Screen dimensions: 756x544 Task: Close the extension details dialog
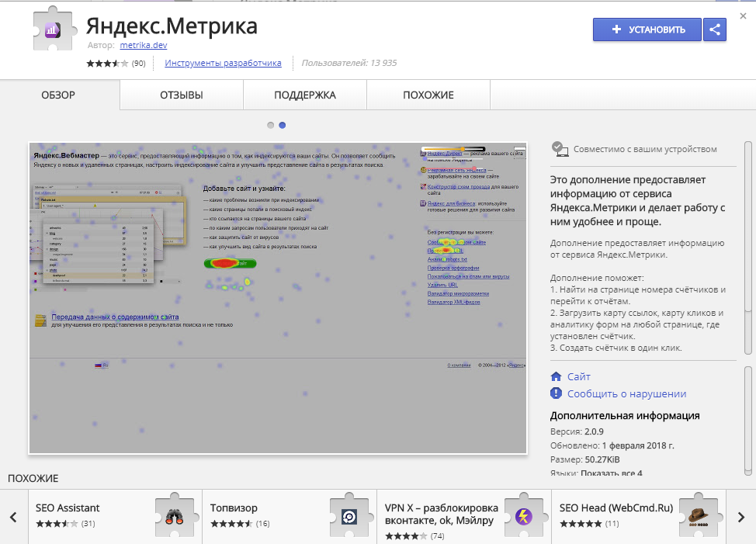(743, 16)
